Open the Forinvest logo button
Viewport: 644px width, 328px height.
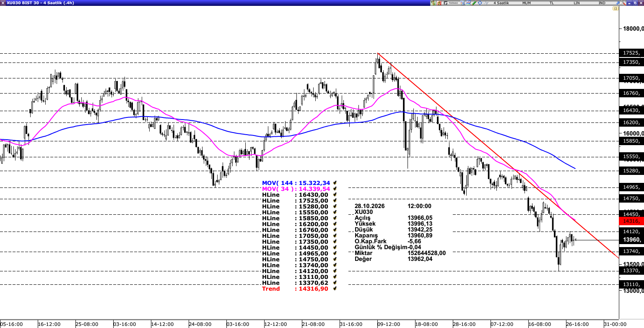[451, 3]
